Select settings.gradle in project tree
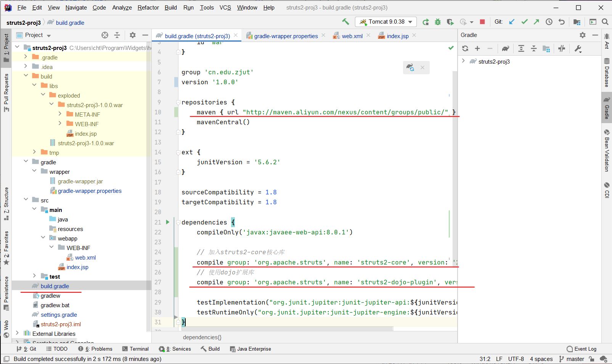612x364 pixels. (x=59, y=314)
